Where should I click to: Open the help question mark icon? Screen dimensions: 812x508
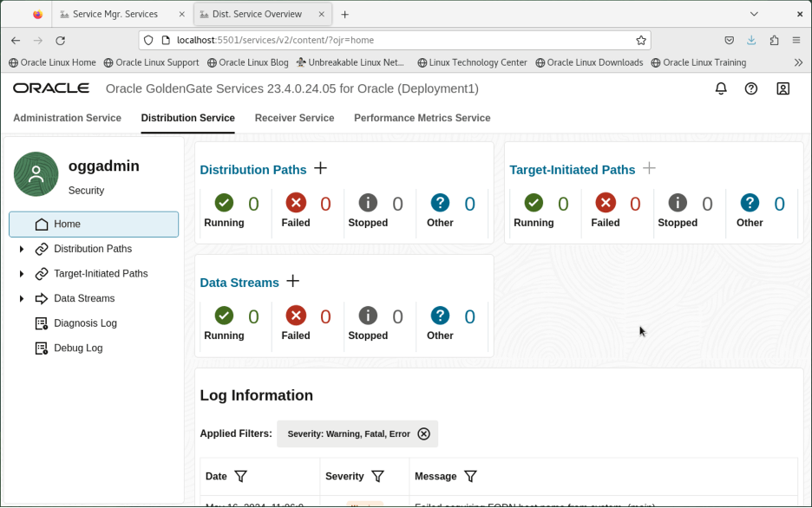click(751, 88)
